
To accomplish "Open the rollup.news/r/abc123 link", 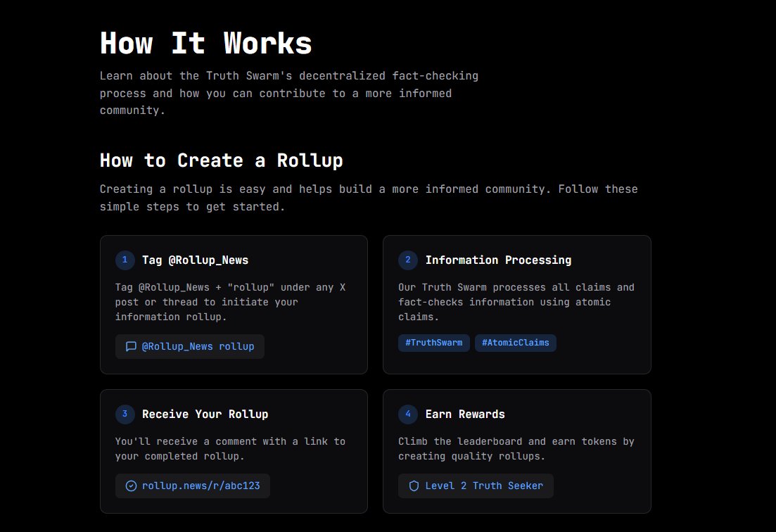I will 193,486.
